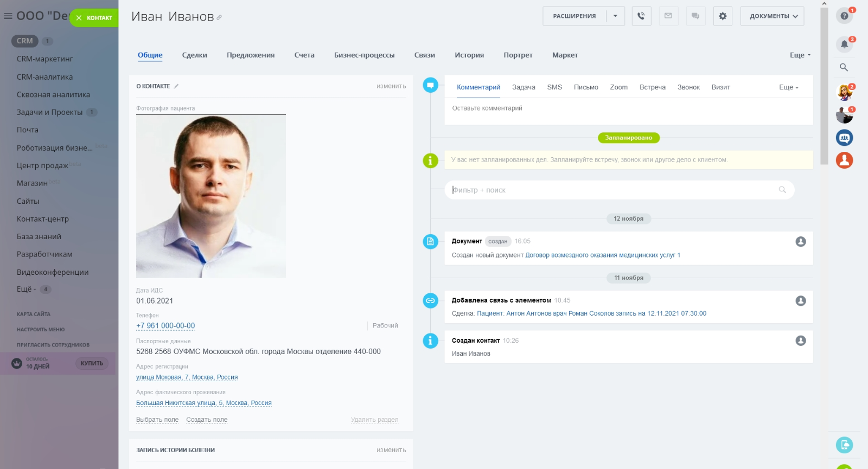Toggle the hamburger menu icon
This screenshot has width=868, height=469.
pos(8,16)
